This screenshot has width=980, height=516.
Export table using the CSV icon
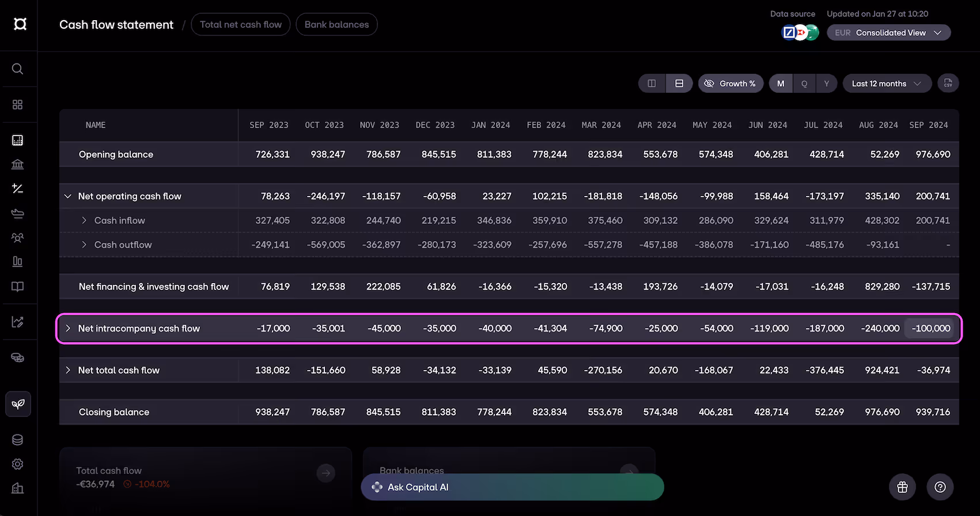[948, 84]
